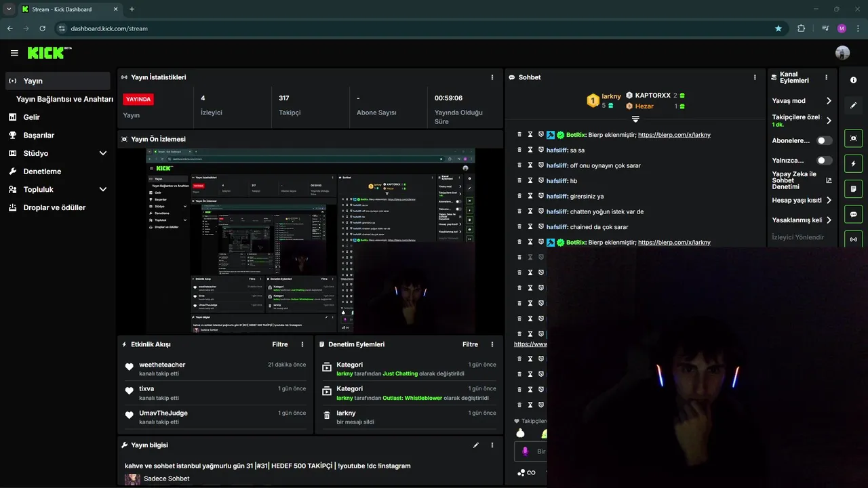The image size is (868, 488).
Task: Open the Yavaş mod settings arrow
Action: click(x=829, y=101)
